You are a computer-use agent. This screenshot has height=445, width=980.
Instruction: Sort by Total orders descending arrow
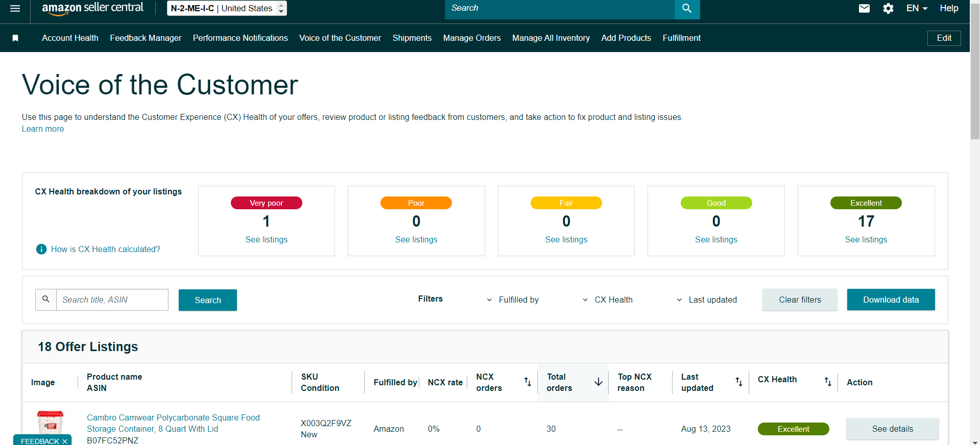click(599, 382)
